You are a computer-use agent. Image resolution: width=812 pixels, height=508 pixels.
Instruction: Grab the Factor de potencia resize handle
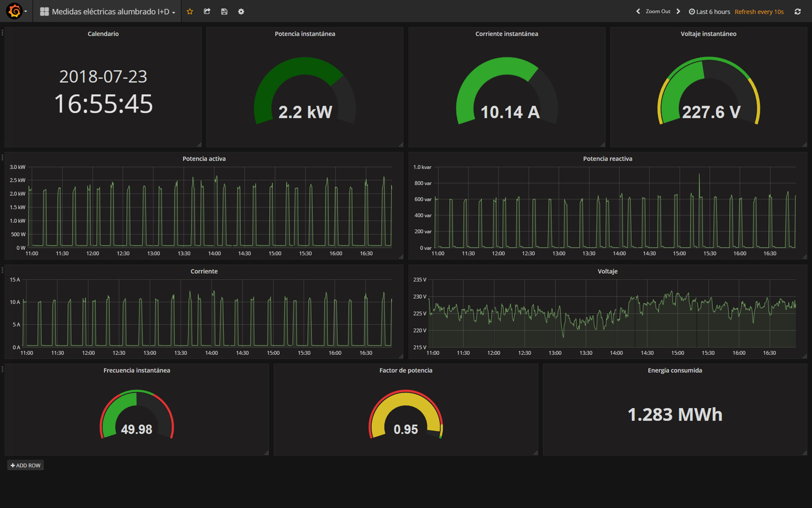[x=535, y=452]
